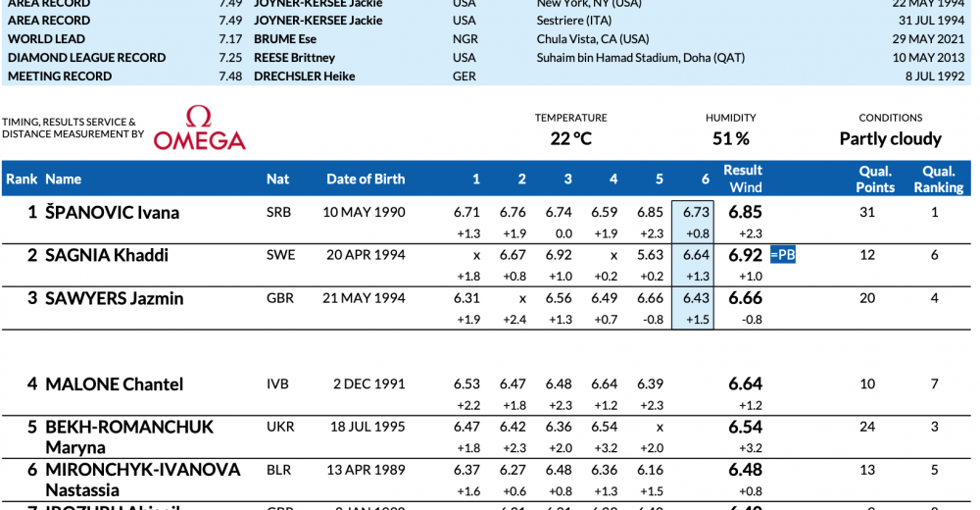Screen dimensions: 980x510
Task: Select the Rank column header
Action: tap(21, 179)
